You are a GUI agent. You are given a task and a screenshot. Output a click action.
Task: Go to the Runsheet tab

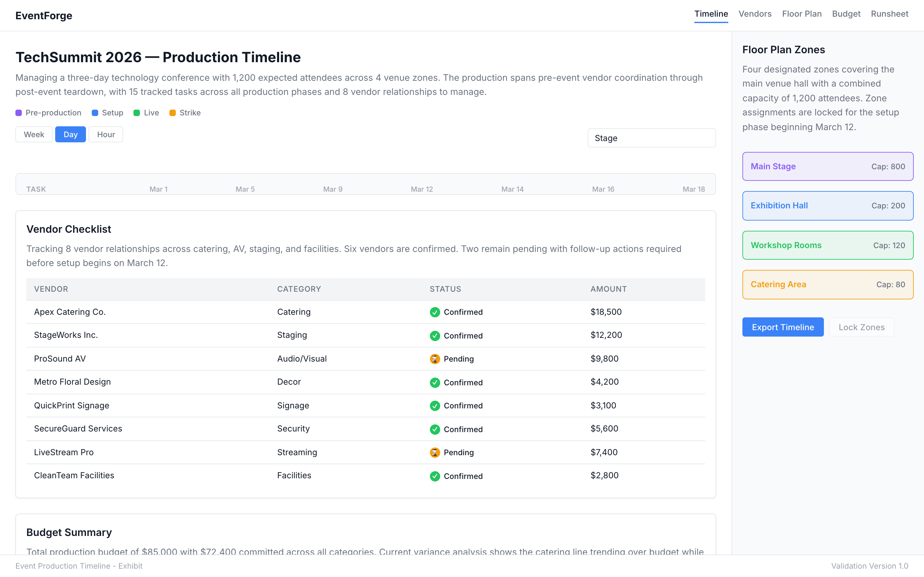pos(889,14)
